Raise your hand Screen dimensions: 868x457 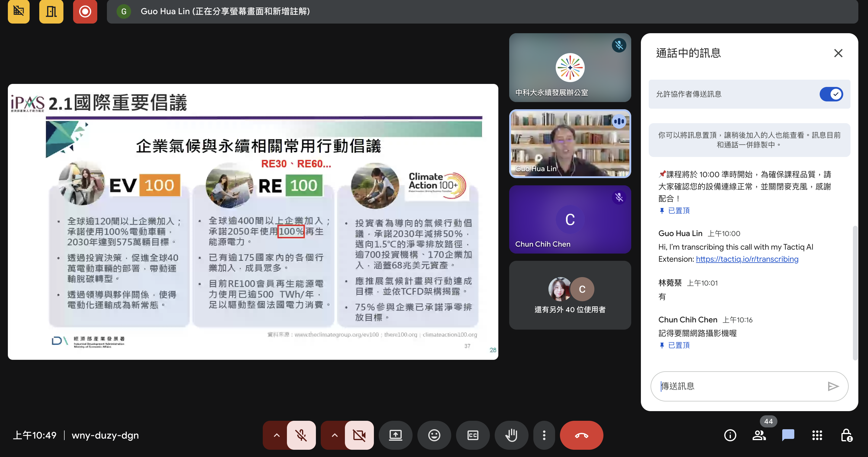(x=511, y=435)
